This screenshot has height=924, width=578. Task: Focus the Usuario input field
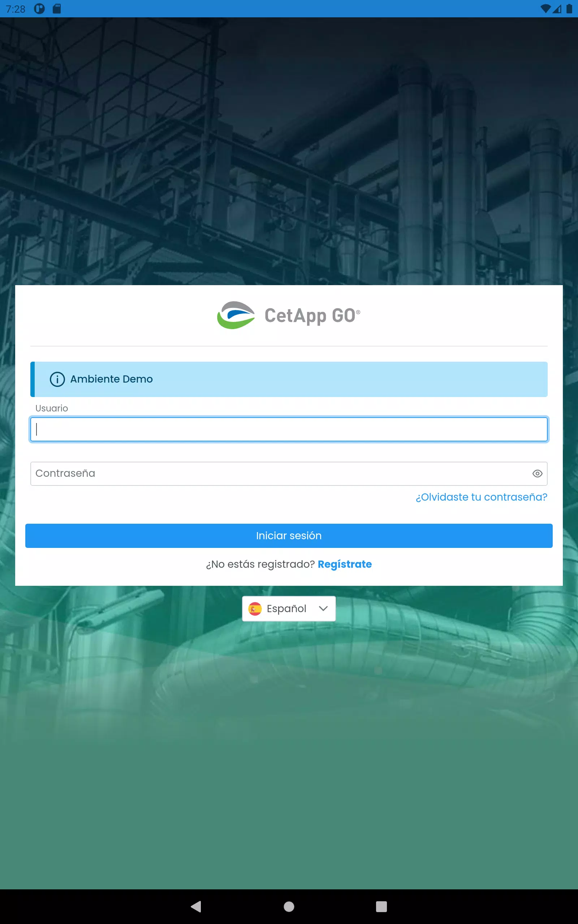coord(289,430)
